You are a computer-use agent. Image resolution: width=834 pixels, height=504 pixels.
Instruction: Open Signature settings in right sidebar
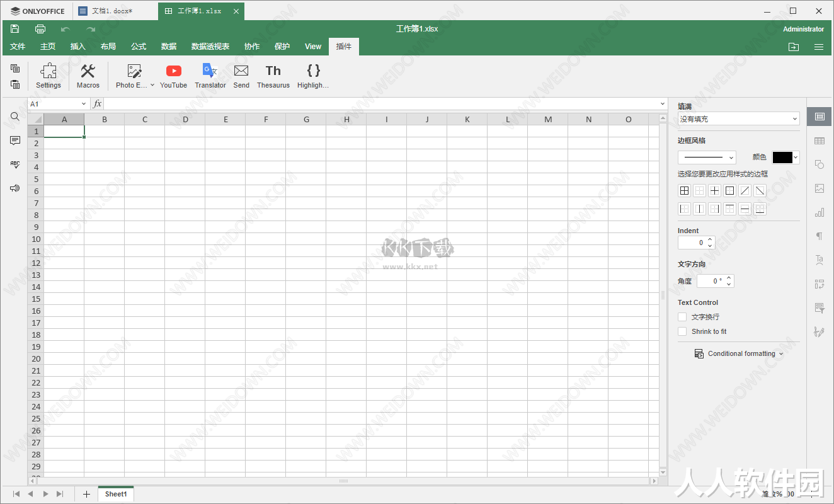(x=820, y=331)
